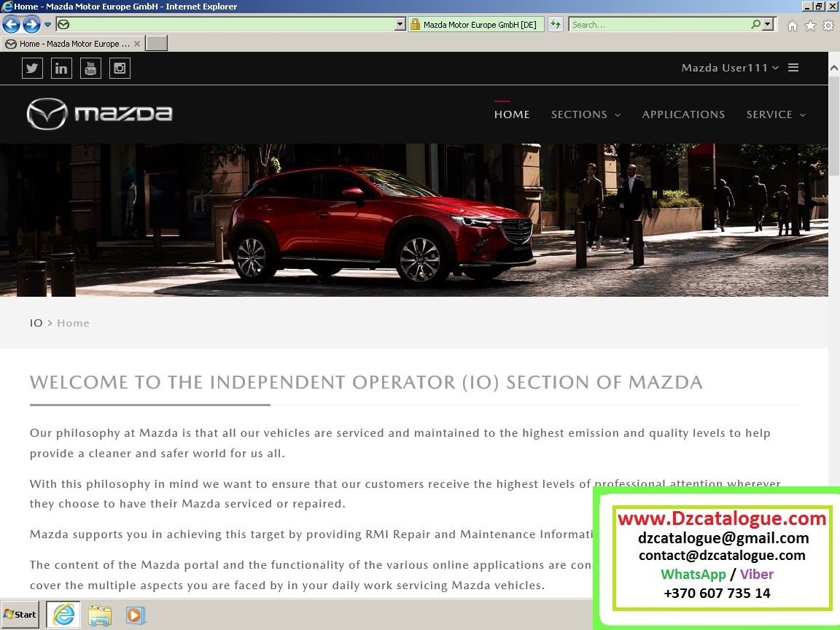Click the Windows Start button
This screenshot has height=630, width=840.
click(20, 614)
